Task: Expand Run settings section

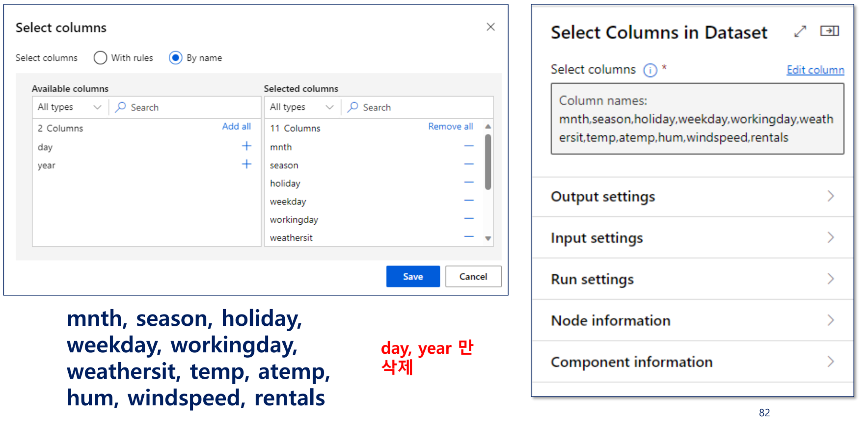Action: pos(692,279)
